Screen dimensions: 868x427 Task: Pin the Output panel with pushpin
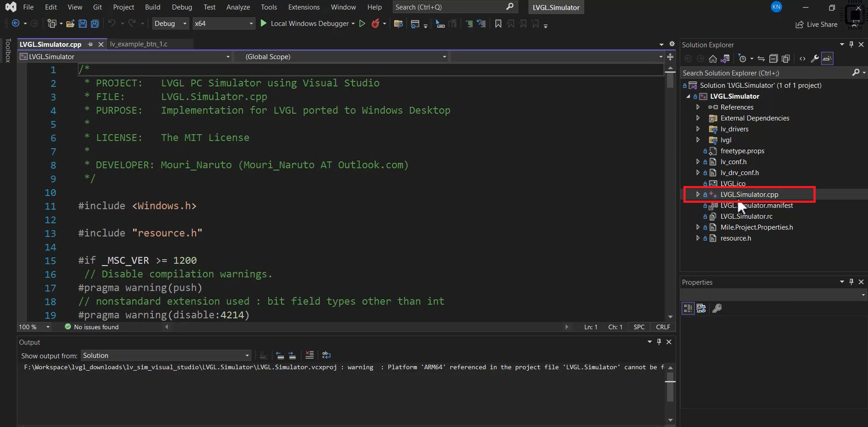pyautogui.click(x=659, y=342)
